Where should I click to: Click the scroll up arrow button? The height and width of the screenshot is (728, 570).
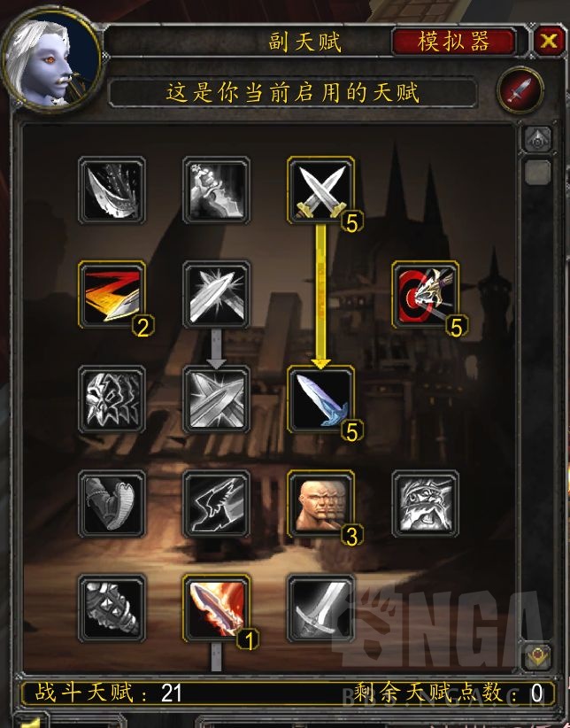tap(537, 139)
